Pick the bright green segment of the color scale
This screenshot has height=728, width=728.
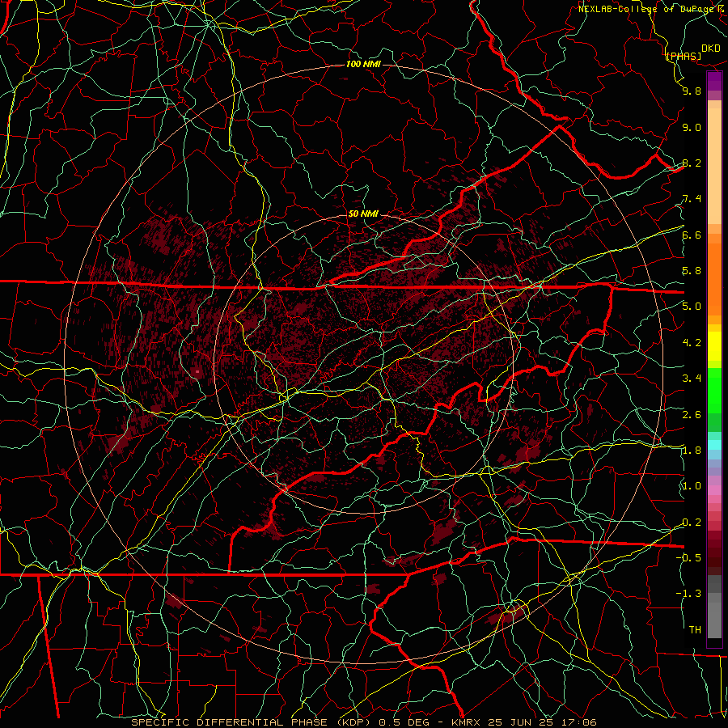(x=714, y=390)
